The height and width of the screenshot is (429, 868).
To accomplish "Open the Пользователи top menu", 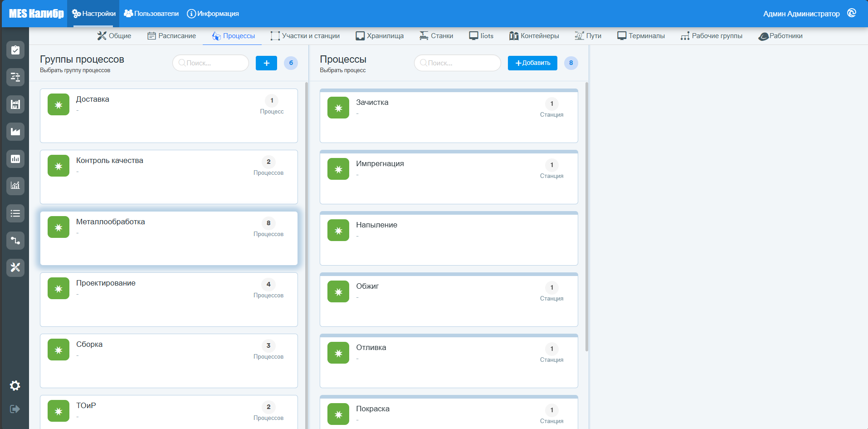I will (151, 14).
